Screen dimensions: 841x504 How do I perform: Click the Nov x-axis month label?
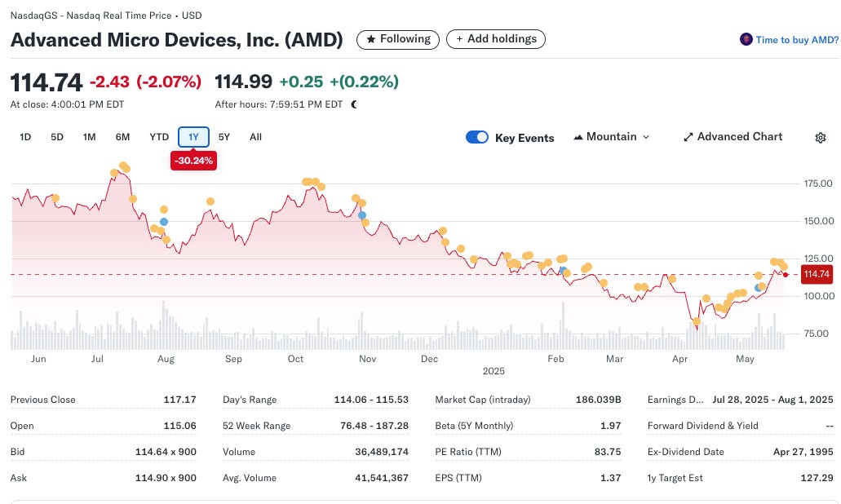point(367,359)
